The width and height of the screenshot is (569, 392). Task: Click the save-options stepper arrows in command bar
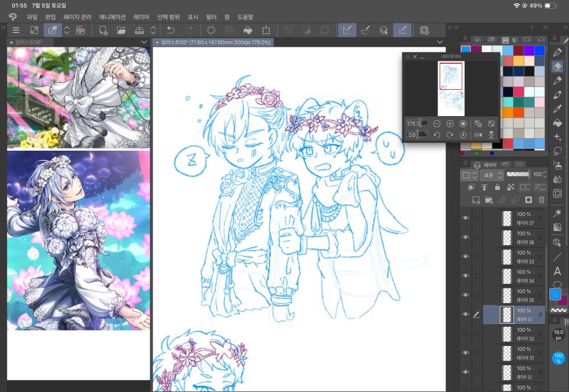(x=154, y=30)
